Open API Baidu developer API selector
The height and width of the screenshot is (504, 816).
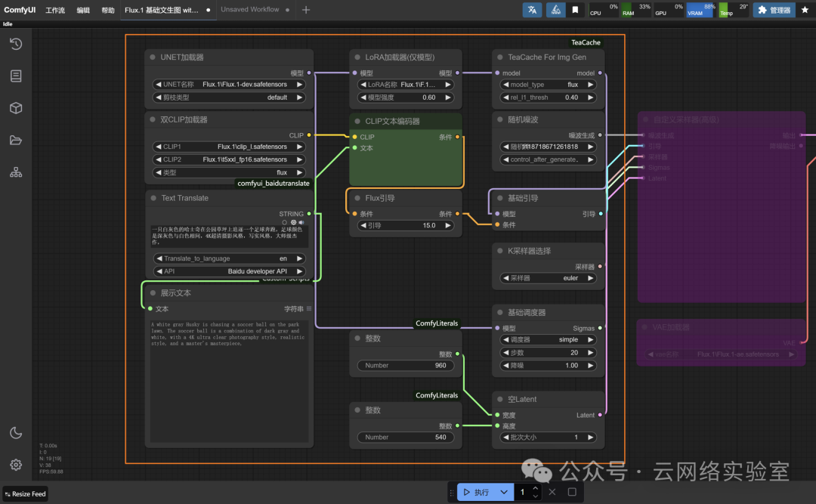[229, 271]
